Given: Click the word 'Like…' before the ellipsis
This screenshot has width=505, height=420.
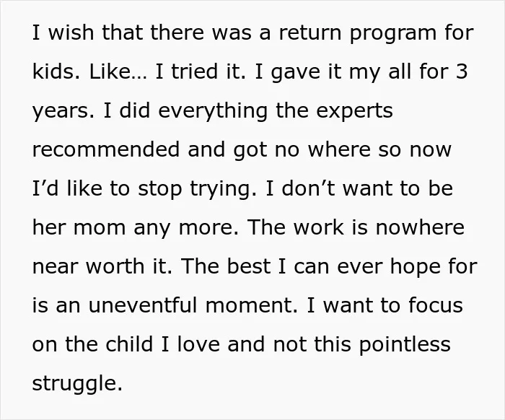Looking at the screenshot, I should click(118, 71).
